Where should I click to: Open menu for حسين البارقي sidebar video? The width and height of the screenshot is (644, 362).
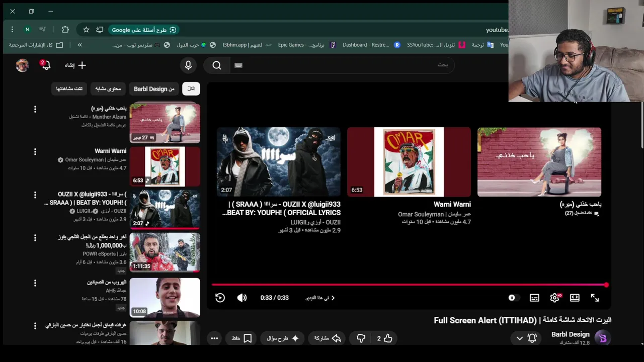35,326
